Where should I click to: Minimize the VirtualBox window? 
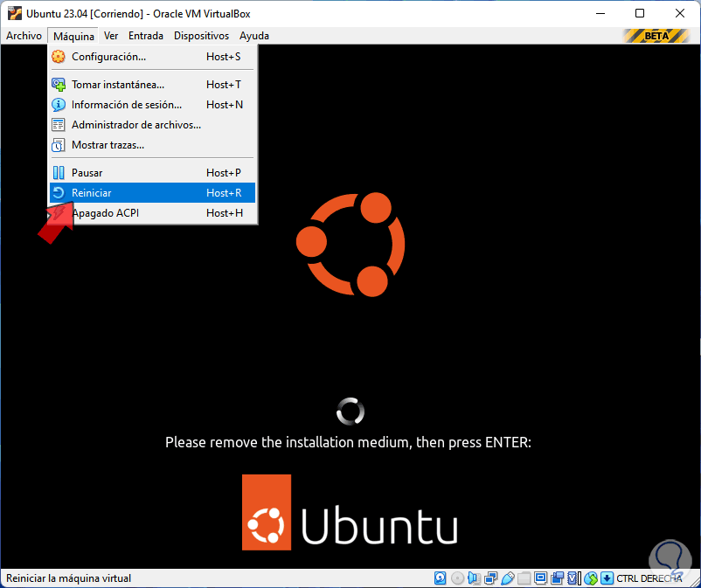click(600, 13)
